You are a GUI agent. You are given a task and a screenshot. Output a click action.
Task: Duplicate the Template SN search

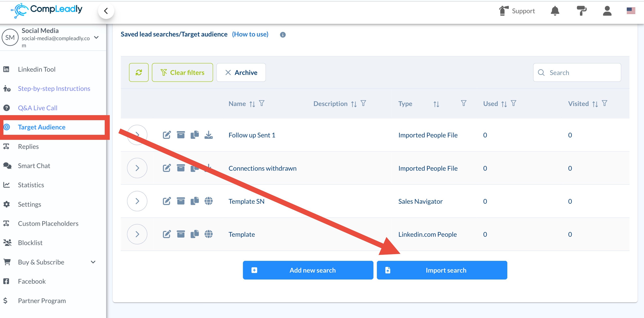click(x=195, y=201)
